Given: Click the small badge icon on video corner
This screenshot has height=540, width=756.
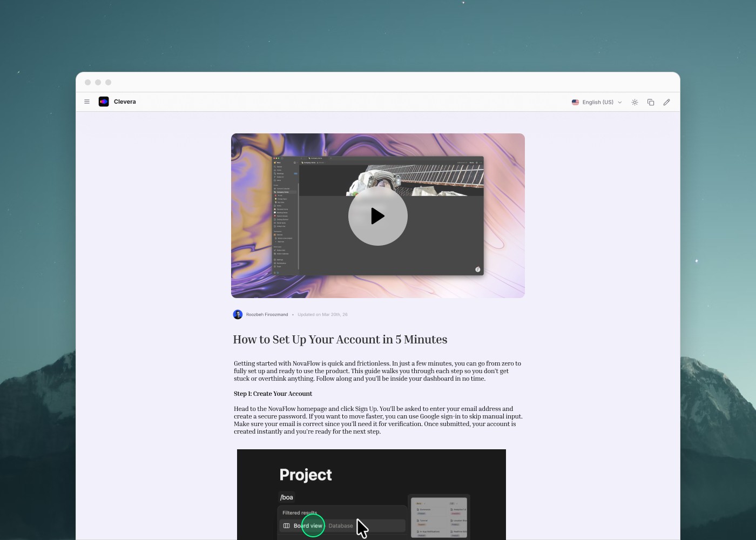Looking at the screenshot, I should 478,269.
